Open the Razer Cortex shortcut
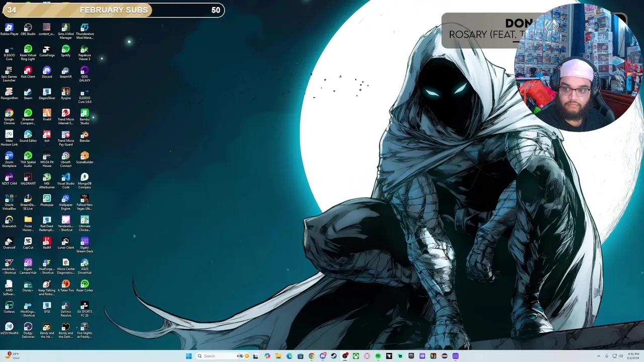 click(85, 286)
